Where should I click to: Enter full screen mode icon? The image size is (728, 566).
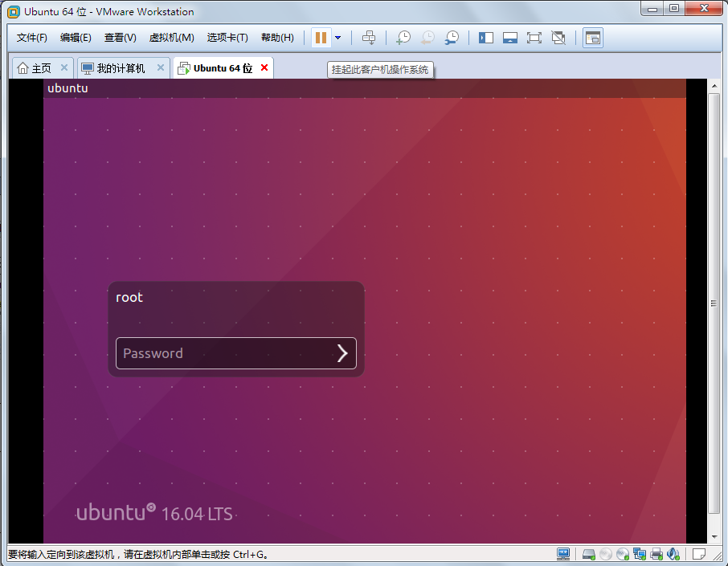tap(534, 38)
